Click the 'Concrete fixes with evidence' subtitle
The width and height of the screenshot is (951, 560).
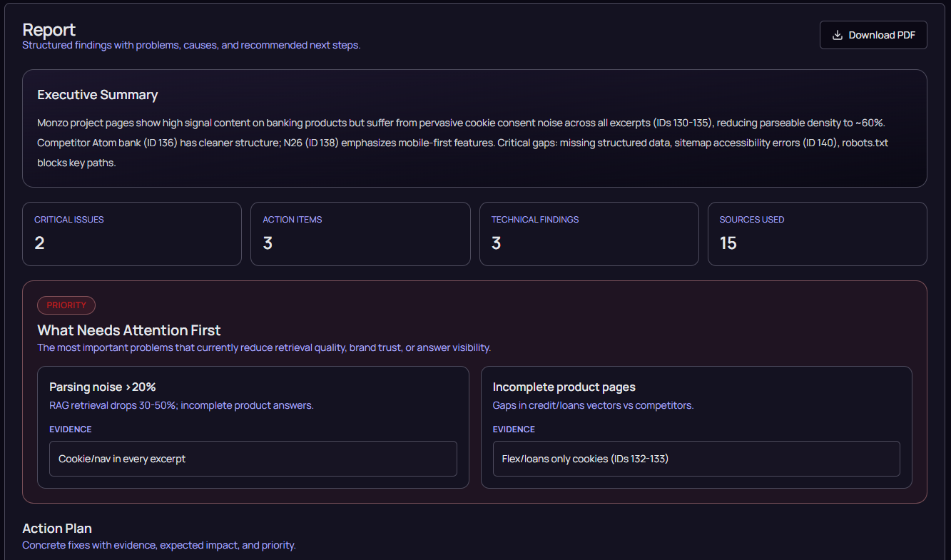(x=158, y=545)
